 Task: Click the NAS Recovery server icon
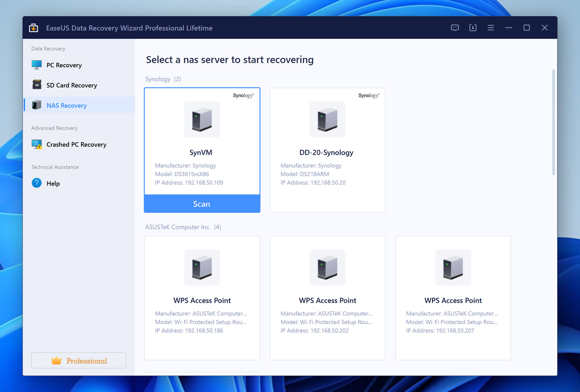click(x=37, y=105)
